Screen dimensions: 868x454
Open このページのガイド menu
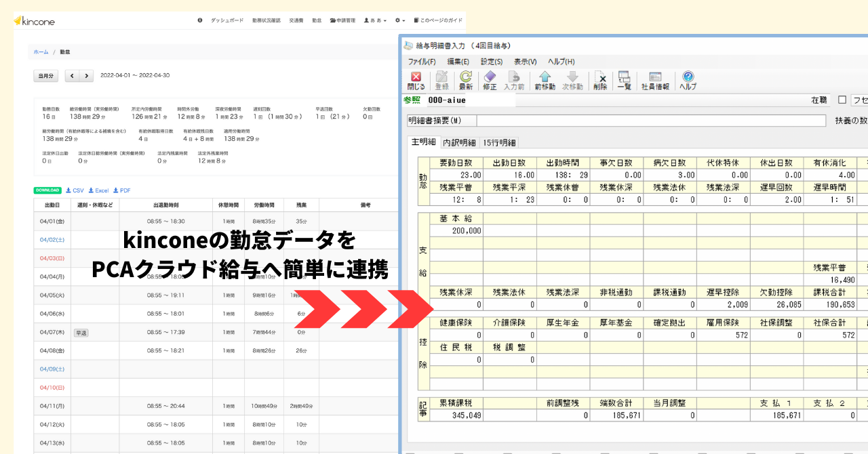click(437, 21)
